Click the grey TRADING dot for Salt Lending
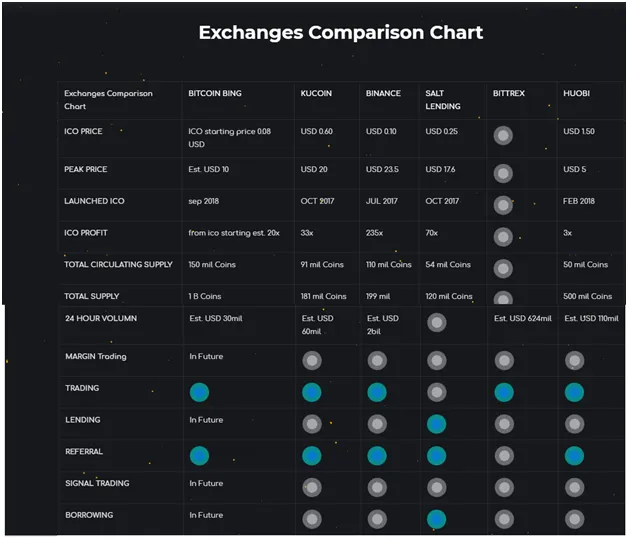 (x=437, y=392)
